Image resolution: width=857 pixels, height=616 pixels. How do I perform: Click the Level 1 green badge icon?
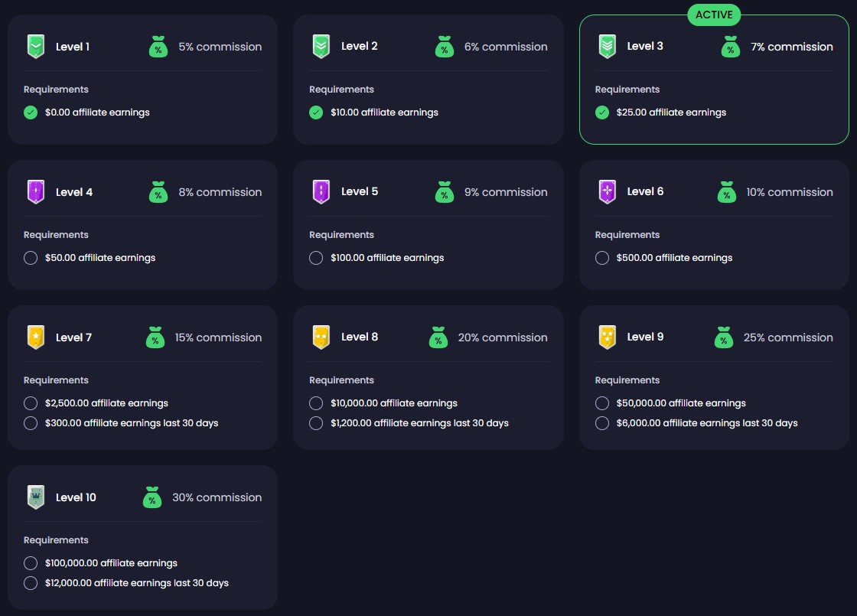(35, 47)
